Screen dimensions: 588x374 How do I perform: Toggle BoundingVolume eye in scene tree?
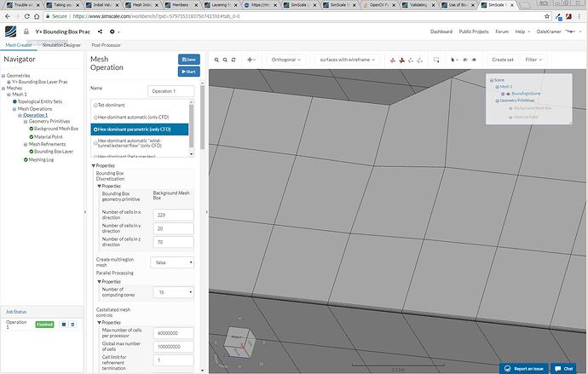(x=508, y=94)
